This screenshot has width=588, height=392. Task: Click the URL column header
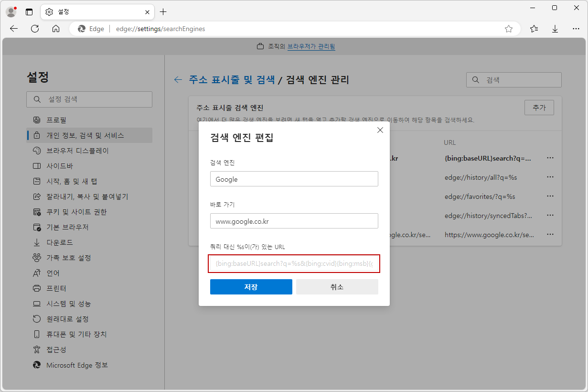tap(450, 142)
